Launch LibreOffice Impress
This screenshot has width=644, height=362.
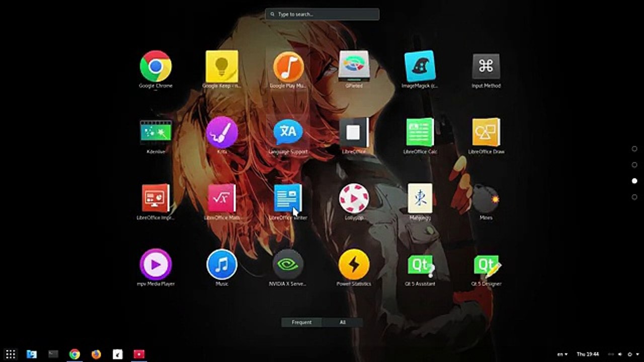pyautogui.click(x=155, y=198)
